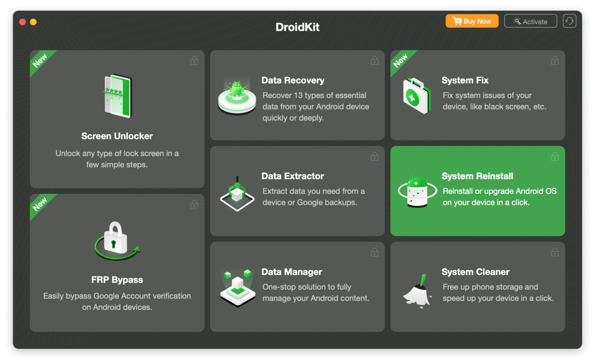Click the System Cleaner broom icon
Screen dimensions: 595x364
coord(417,290)
